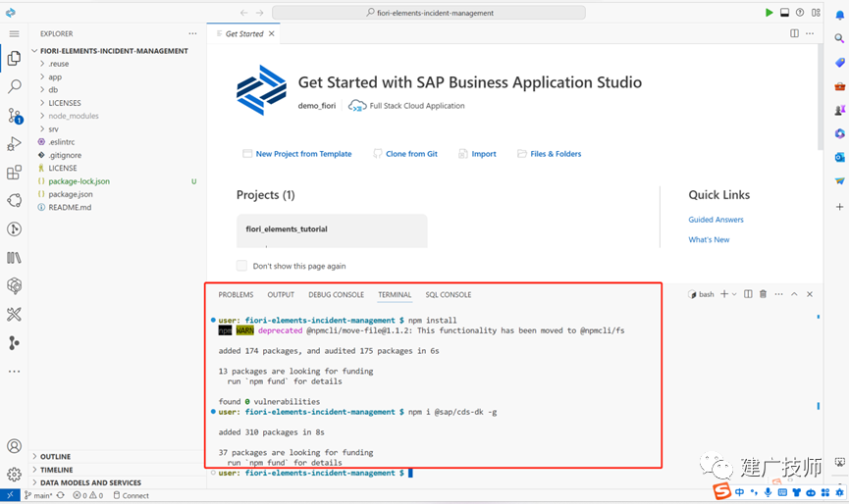
Task: Open Source Control view with badge
Action: 15,116
